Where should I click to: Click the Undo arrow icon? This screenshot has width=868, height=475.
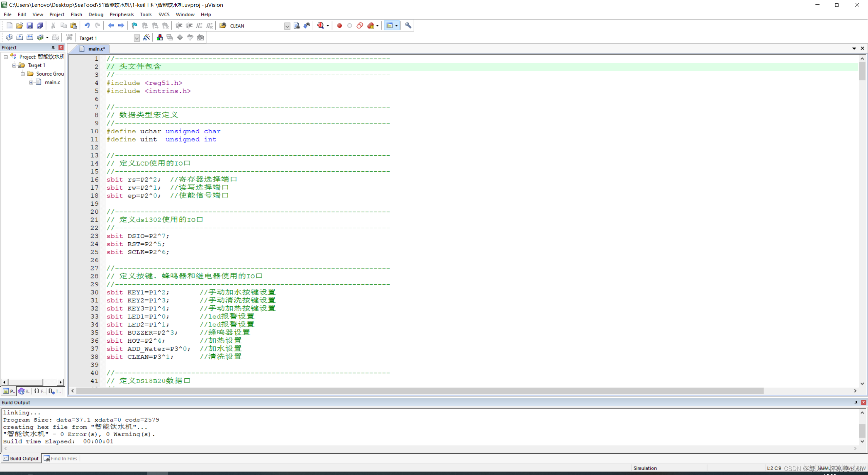tap(87, 25)
